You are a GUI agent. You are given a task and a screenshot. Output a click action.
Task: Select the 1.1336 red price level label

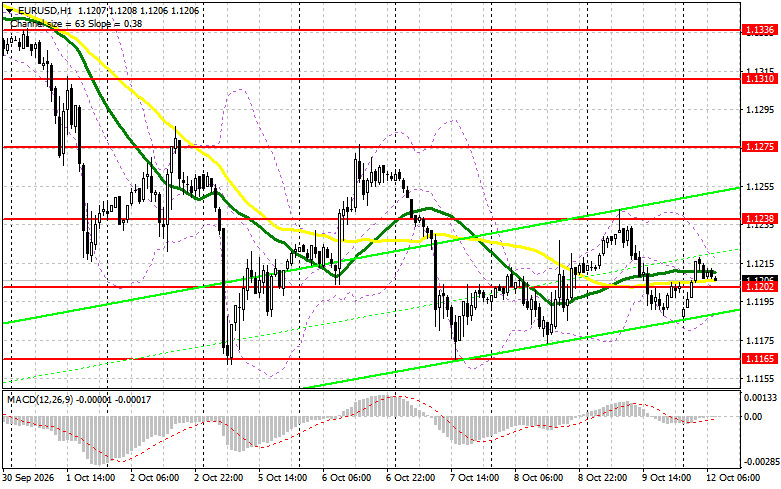[x=760, y=30]
